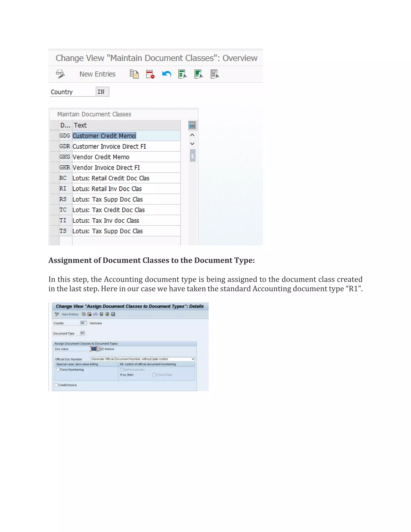The width and height of the screenshot is (411, 532).
Task: Click the Undo arrows icon in Details toolbar
Action: (x=96, y=314)
